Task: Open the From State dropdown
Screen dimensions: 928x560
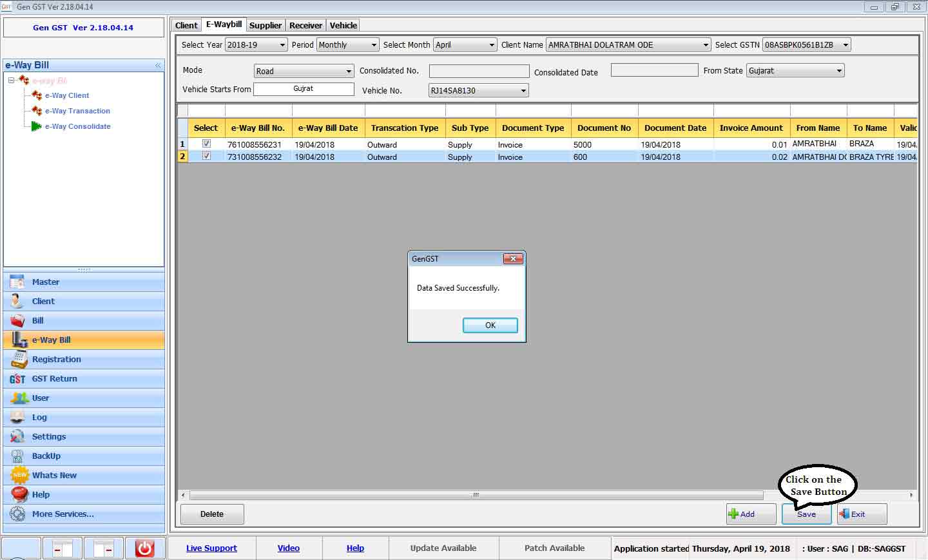Action: click(838, 71)
